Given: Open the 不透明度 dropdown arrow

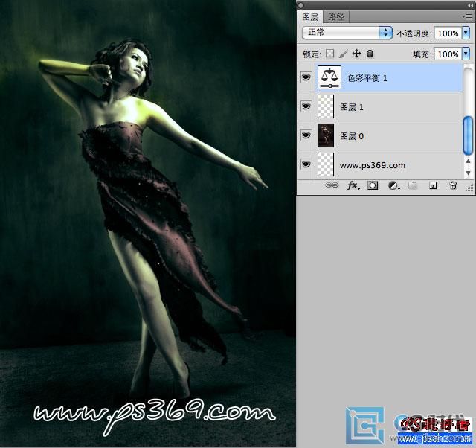Looking at the screenshot, I should [466, 33].
